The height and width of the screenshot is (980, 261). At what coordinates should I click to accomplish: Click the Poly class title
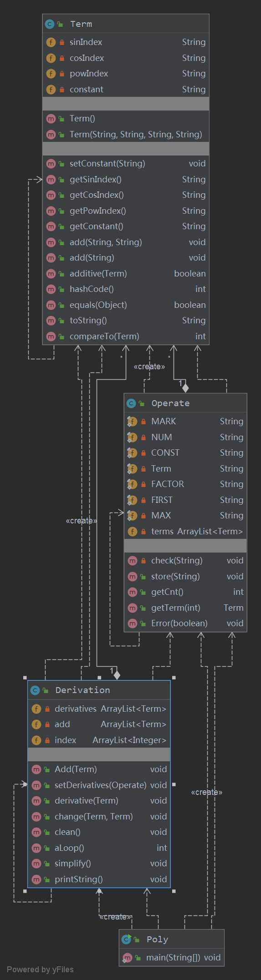[158, 940]
